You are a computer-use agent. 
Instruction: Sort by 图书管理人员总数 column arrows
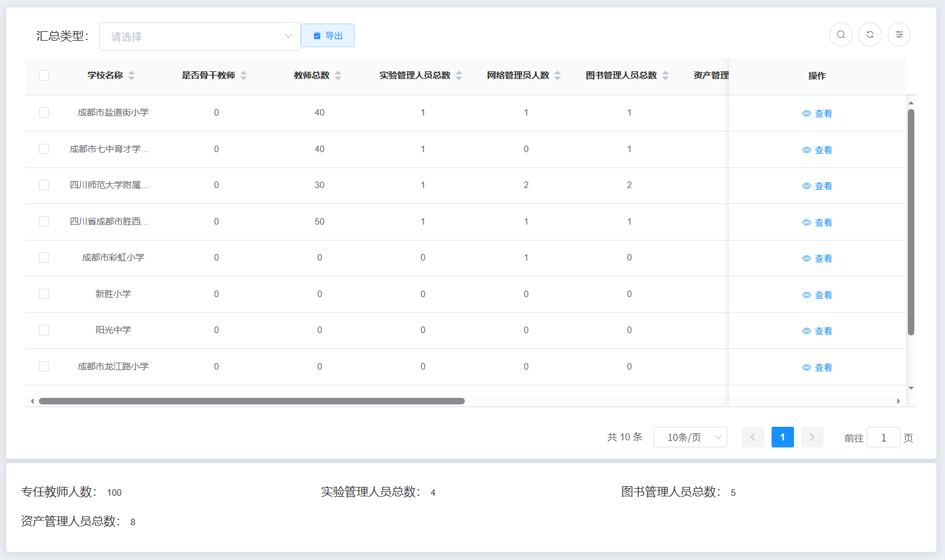pyautogui.click(x=665, y=75)
